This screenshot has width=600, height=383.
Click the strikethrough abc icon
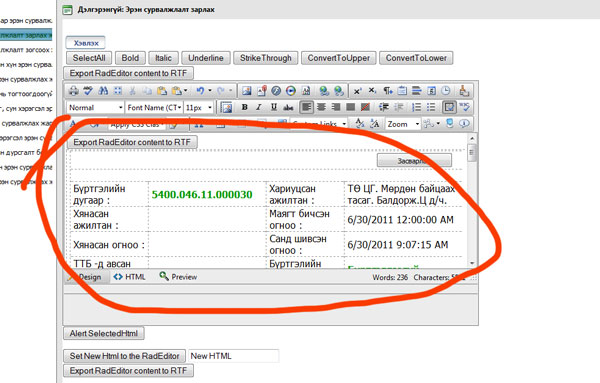click(288, 108)
